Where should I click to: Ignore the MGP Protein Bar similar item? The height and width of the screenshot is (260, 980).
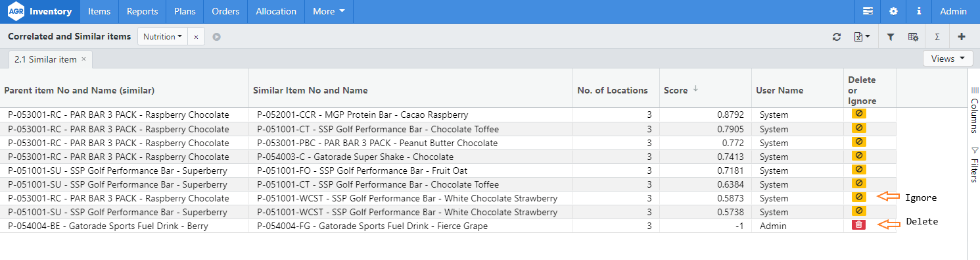[858, 114]
